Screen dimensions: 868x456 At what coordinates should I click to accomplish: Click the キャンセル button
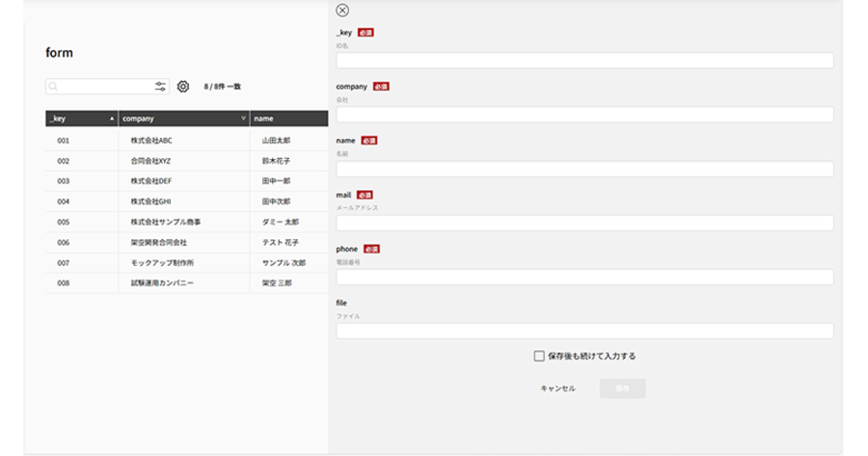click(557, 389)
